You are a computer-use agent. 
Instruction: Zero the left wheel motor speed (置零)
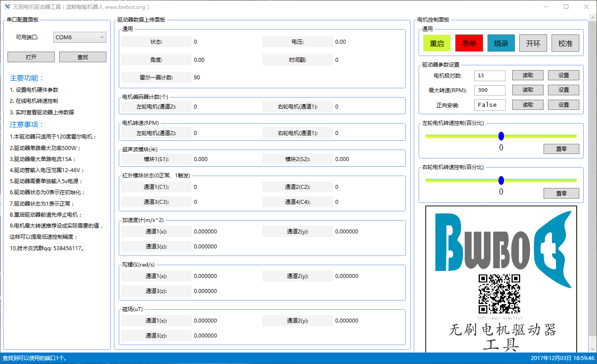[561, 149]
